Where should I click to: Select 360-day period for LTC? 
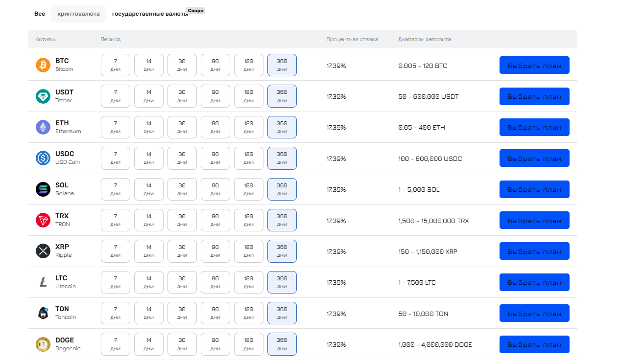[282, 282]
